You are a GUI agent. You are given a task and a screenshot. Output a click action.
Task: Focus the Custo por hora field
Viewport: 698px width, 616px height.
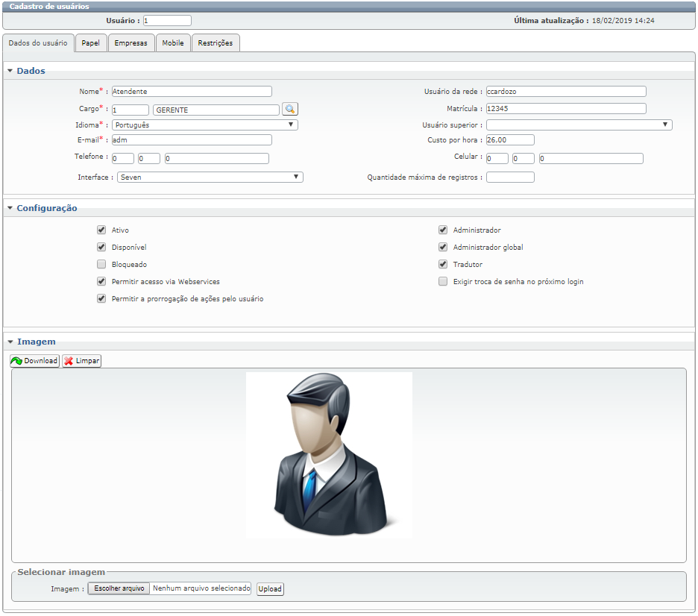click(x=510, y=139)
